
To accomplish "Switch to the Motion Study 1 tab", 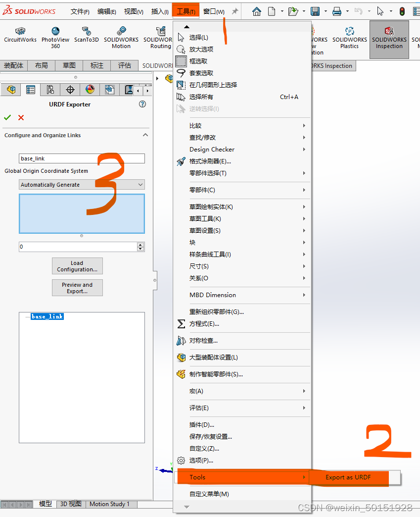I will 109,504.
